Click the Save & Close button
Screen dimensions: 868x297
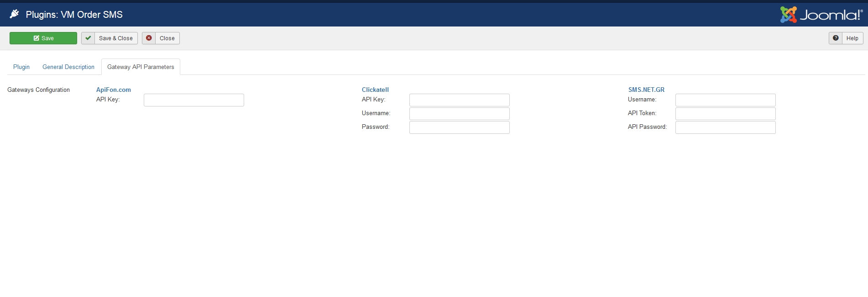(x=110, y=38)
